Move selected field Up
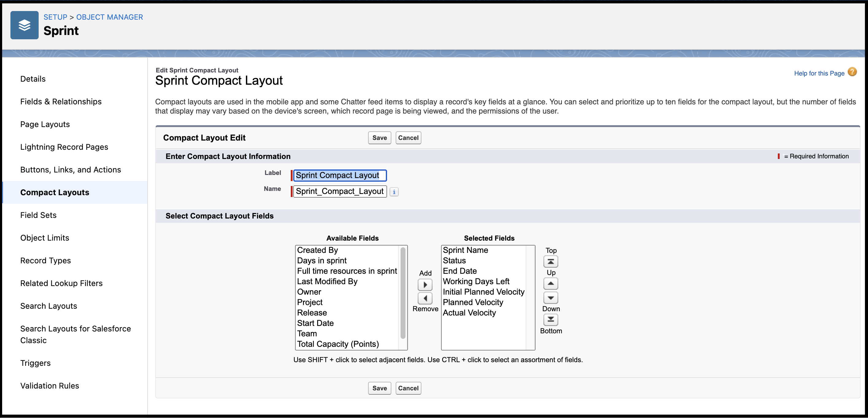 tap(551, 284)
